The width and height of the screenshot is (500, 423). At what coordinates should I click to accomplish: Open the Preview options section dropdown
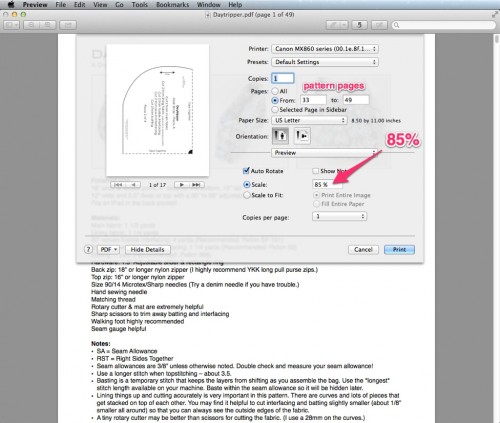[x=324, y=153]
